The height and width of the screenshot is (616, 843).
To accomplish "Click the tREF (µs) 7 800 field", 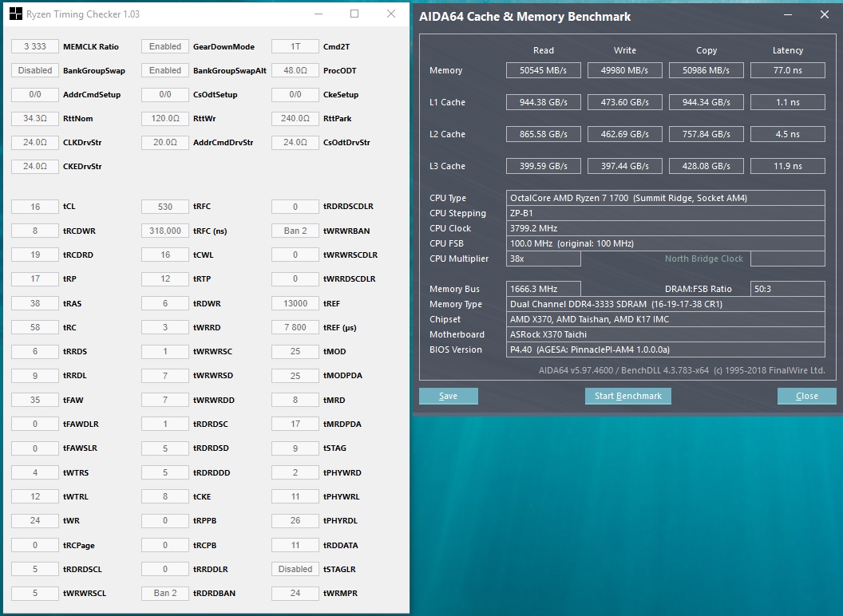I will tap(295, 327).
